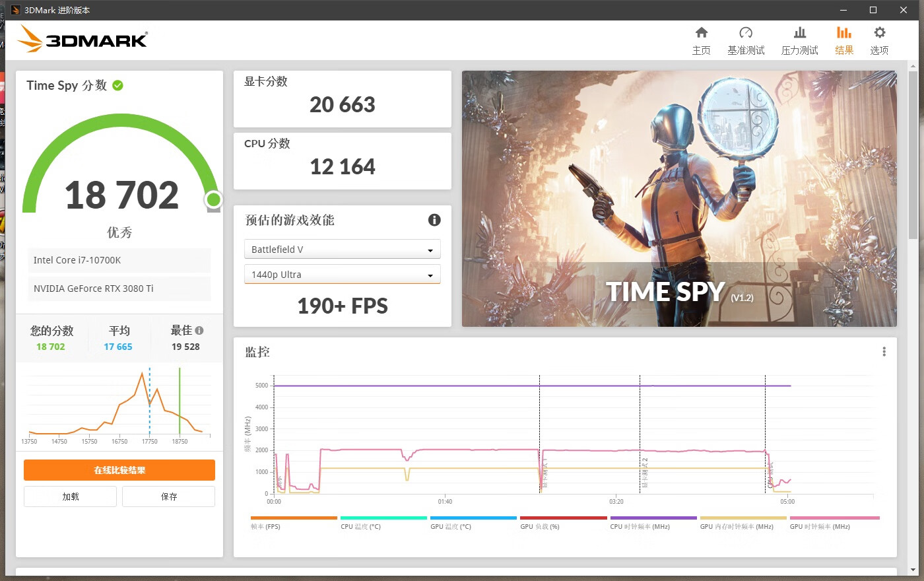Screen dimensions: 924x581
Task: Click 在线比较结果 orange button
Action: pos(119,470)
